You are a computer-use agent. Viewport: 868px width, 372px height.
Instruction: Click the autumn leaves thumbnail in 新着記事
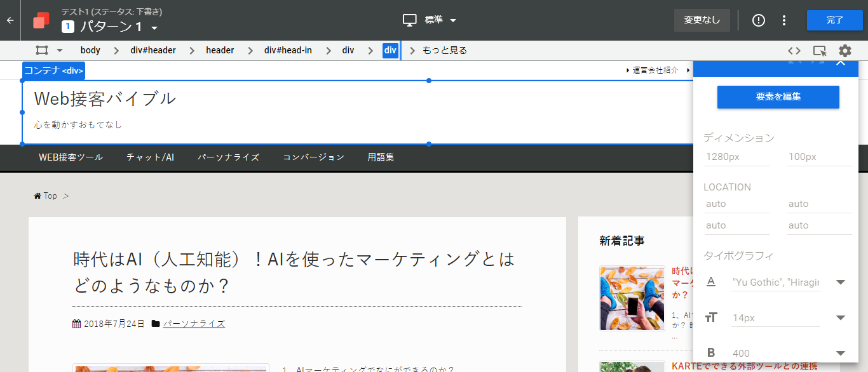[x=632, y=298]
